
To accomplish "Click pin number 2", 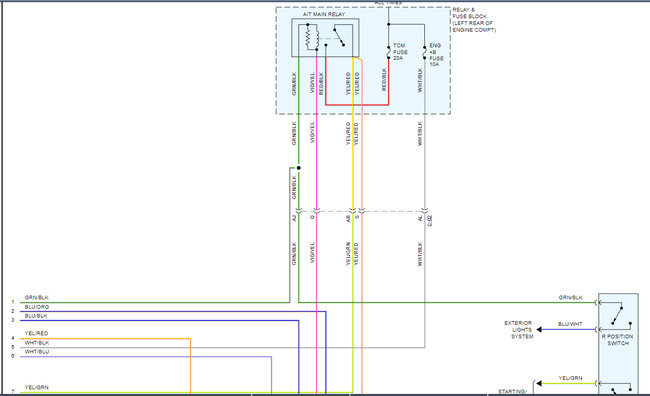I will (x=13, y=311).
